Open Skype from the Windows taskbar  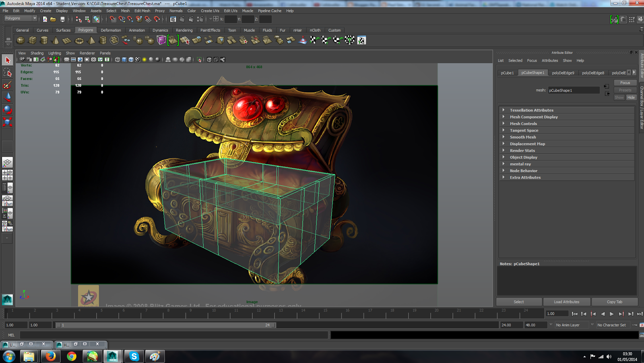tap(134, 356)
